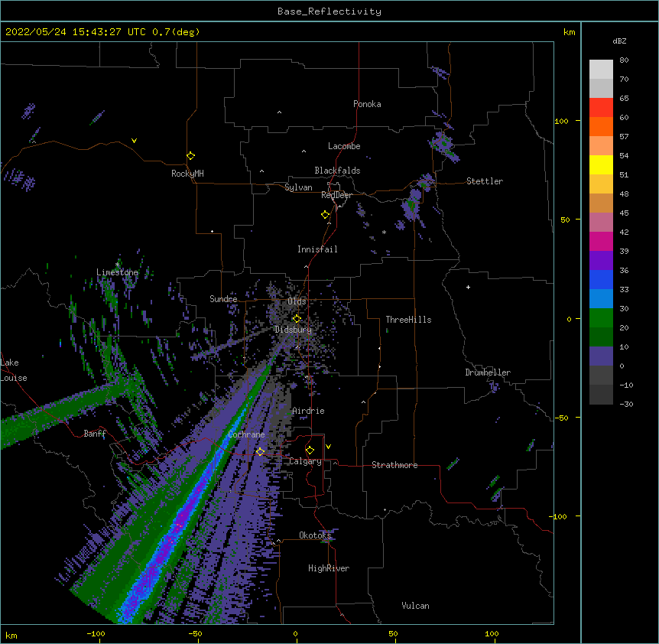Click the Base_Reflectivity title
Image resolution: width=659 pixels, height=644 pixels.
(329, 11)
